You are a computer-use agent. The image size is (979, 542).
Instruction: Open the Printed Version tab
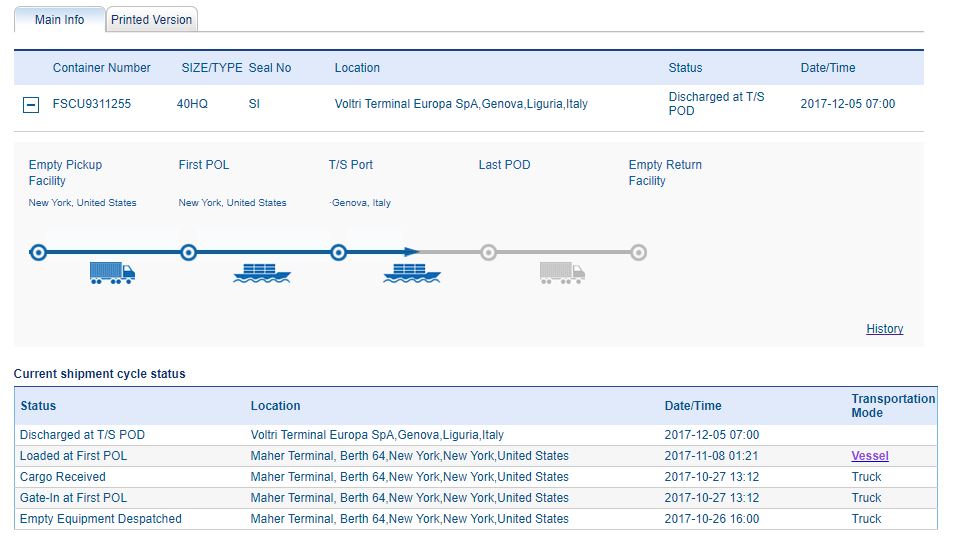point(152,20)
